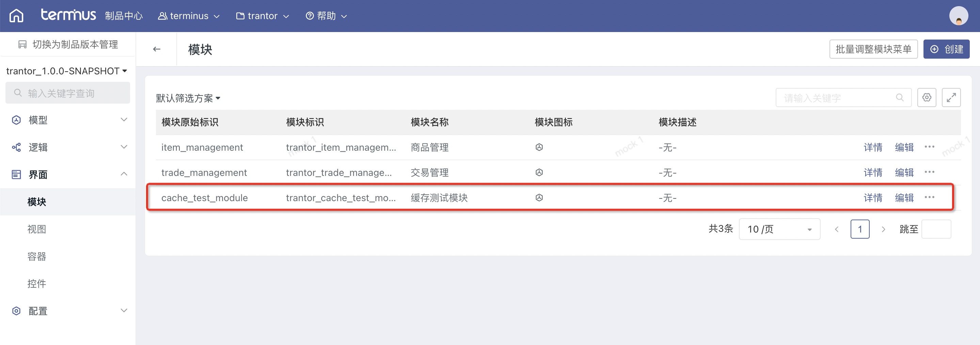Expand the 模型 sidebar section
980x345 pixels.
[68, 120]
